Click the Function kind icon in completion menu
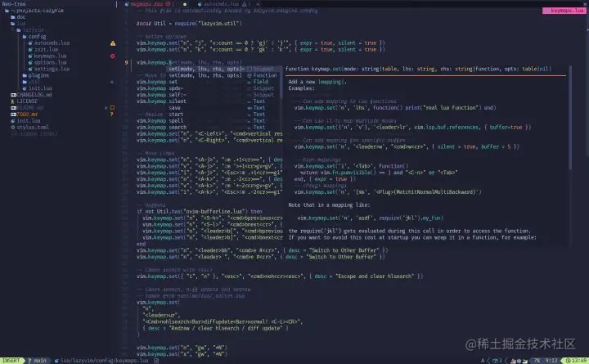The image size is (589, 364). pos(250,75)
